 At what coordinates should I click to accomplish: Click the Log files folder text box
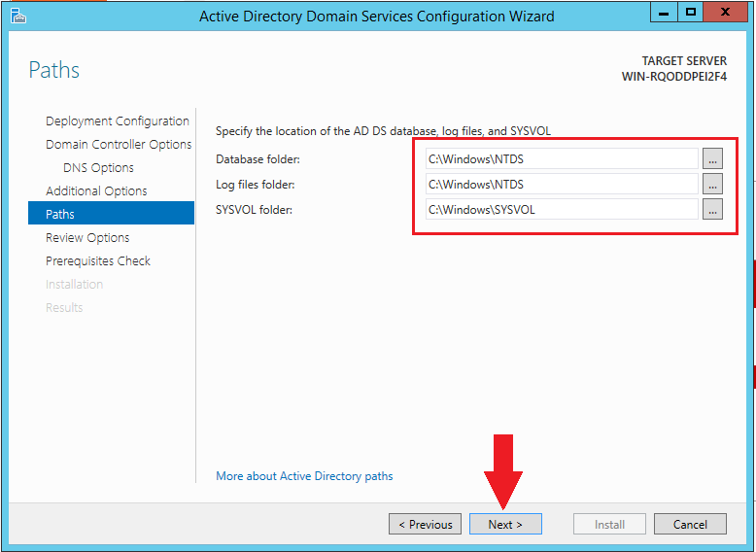[x=560, y=184]
